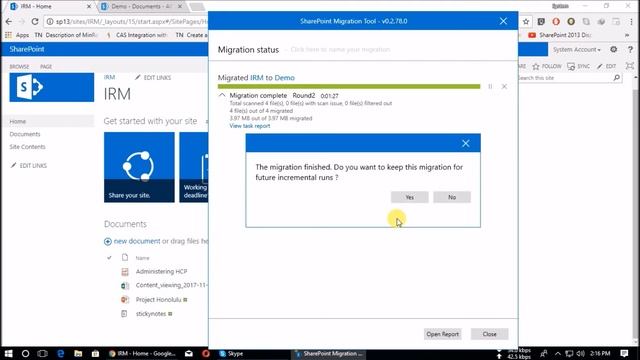This screenshot has height=360, width=640.
Task: Switch to SharePoint Migration taskbar item
Action: click(x=329, y=353)
